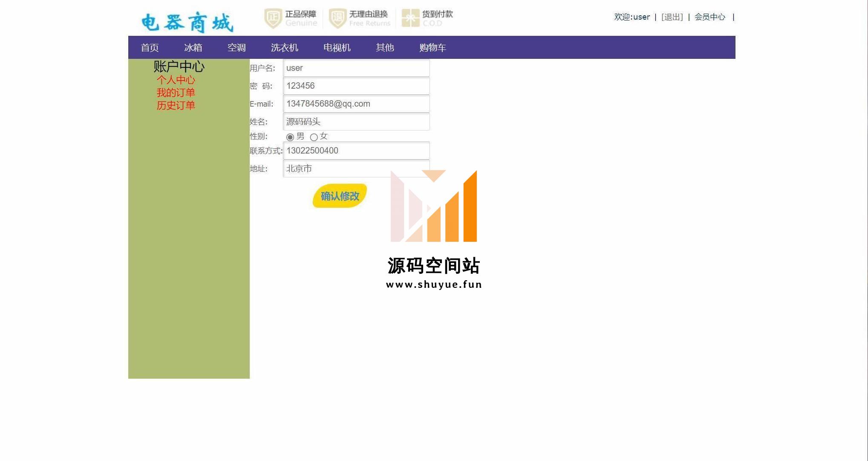Select the 其他 category
Viewport: 868px width, 461px height.
pyautogui.click(x=385, y=47)
